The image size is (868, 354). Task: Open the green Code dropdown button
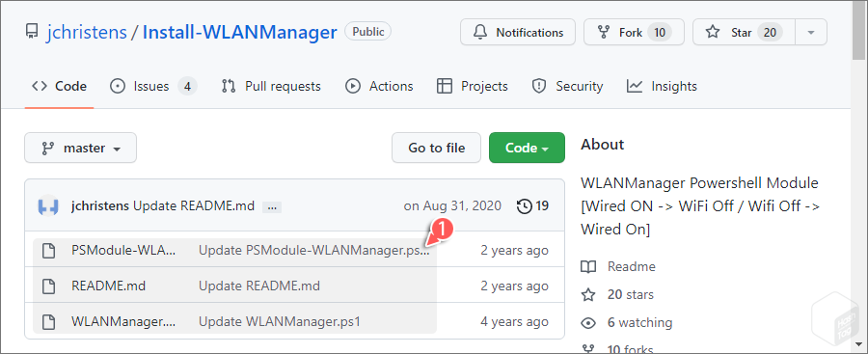527,148
